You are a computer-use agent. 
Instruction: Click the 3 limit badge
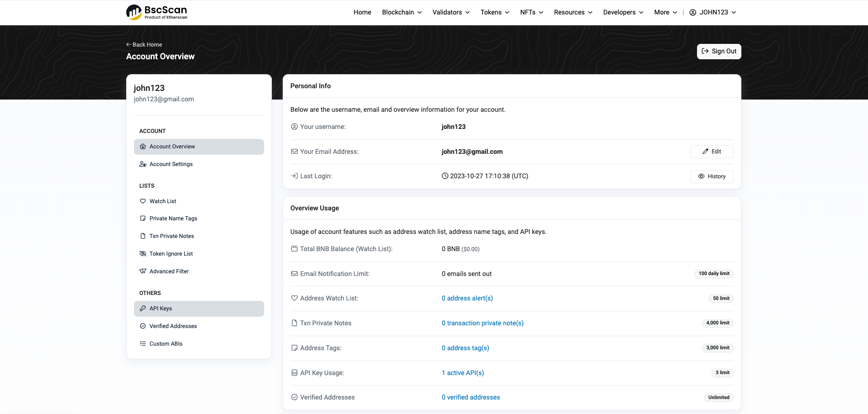722,373
